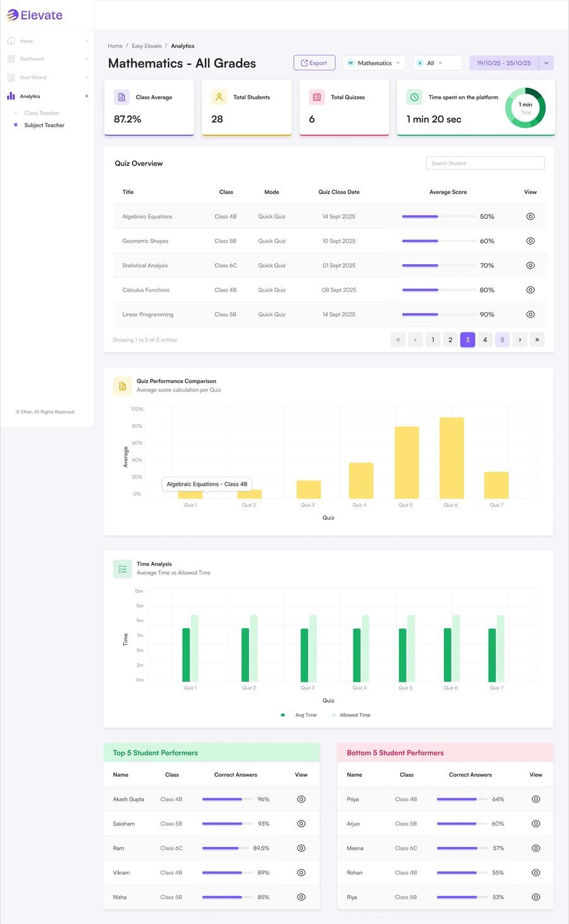
Task: View Riya's performance
Action: tap(536, 897)
